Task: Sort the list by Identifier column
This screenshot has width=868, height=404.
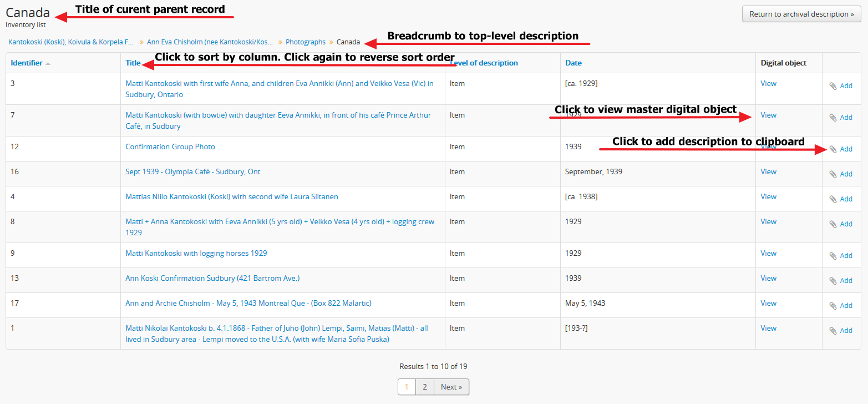Action: 27,63
